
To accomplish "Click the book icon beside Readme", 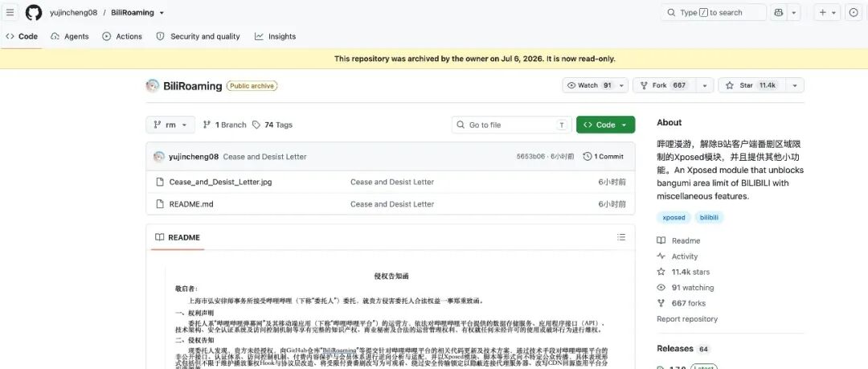I will 661,240.
